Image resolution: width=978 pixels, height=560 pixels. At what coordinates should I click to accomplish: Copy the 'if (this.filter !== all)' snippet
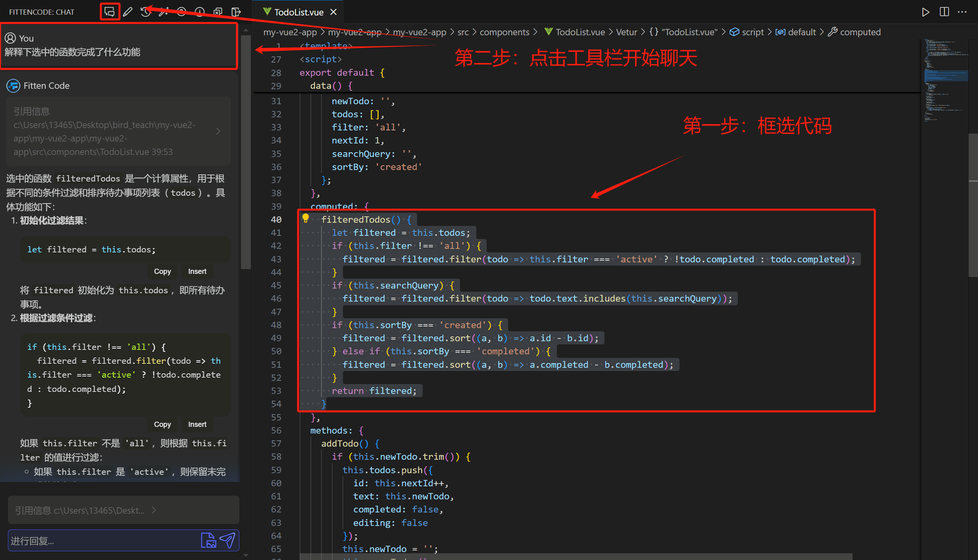[x=162, y=424]
